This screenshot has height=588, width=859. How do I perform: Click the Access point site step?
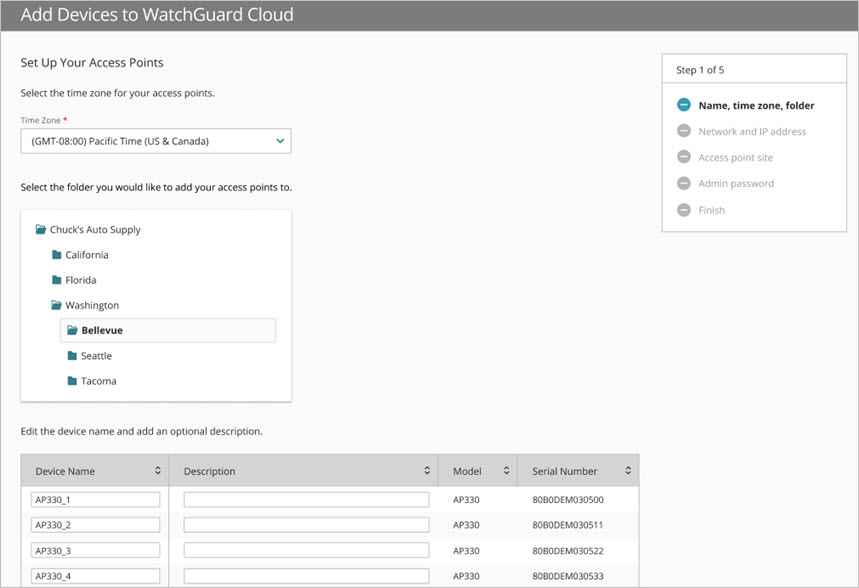click(739, 157)
